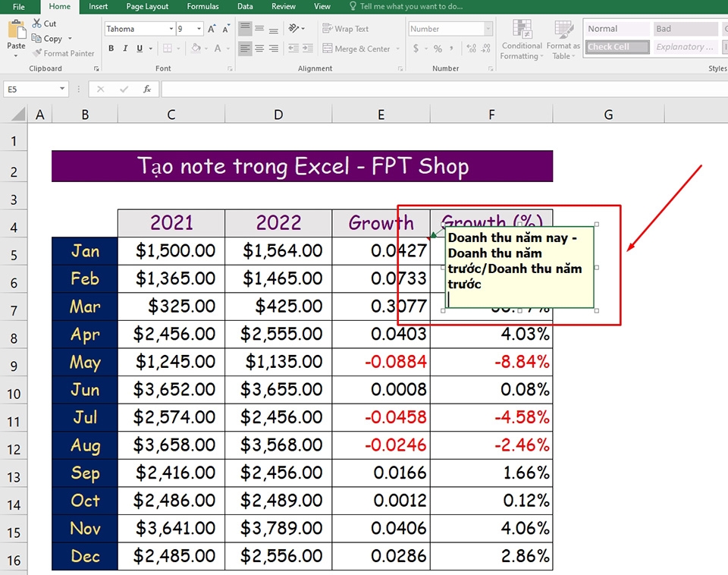The width and height of the screenshot is (728, 575).
Task: Select Top Align icon
Action: coord(245,28)
